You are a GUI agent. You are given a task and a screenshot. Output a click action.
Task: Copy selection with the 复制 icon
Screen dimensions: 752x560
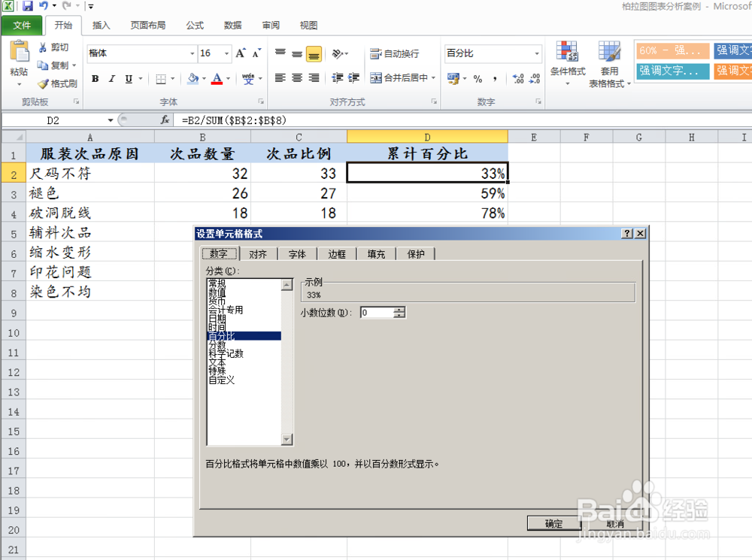[x=43, y=65]
